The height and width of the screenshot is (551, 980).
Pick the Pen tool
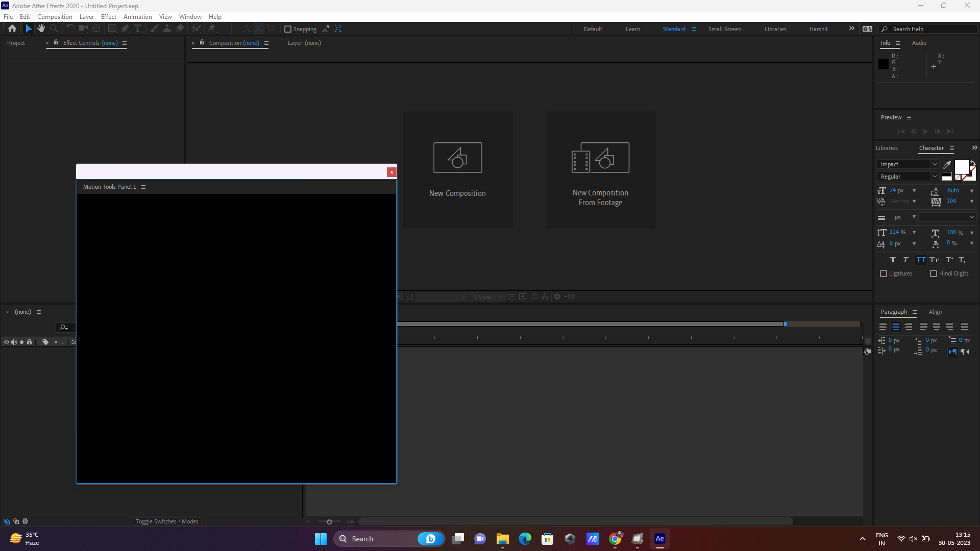(125, 29)
